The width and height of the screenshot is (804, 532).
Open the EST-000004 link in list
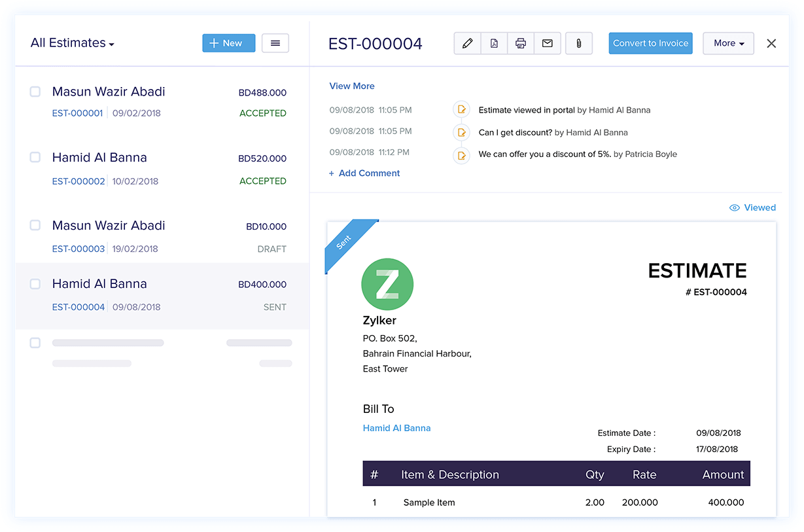79,307
